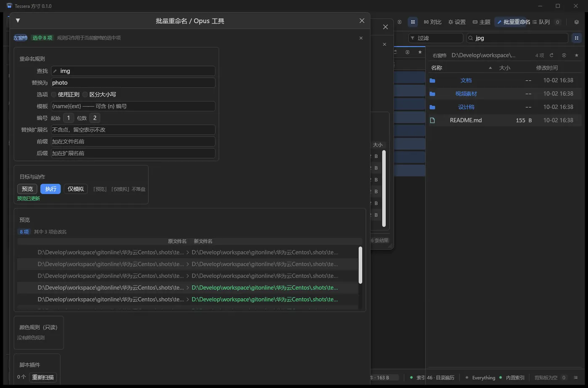The width and height of the screenshot is (588, 388).
Task: Click the 查找 search text field
Action: click(133, 71)
